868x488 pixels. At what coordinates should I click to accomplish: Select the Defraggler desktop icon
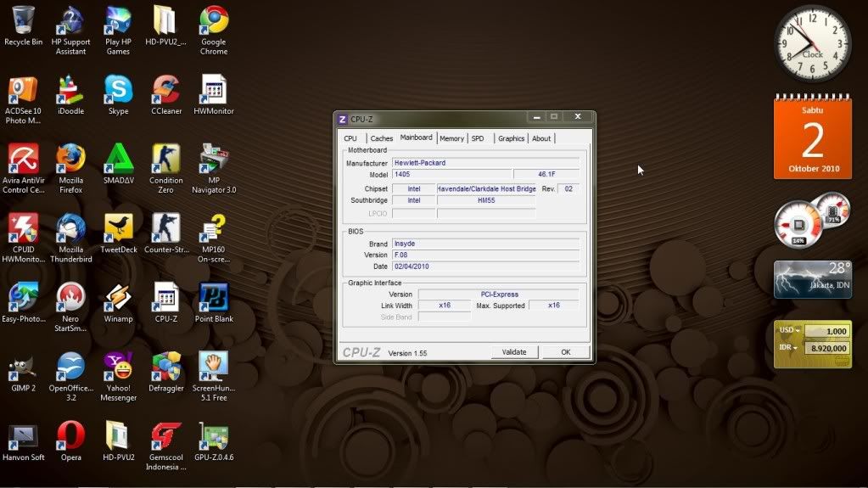tap(166, 372)
